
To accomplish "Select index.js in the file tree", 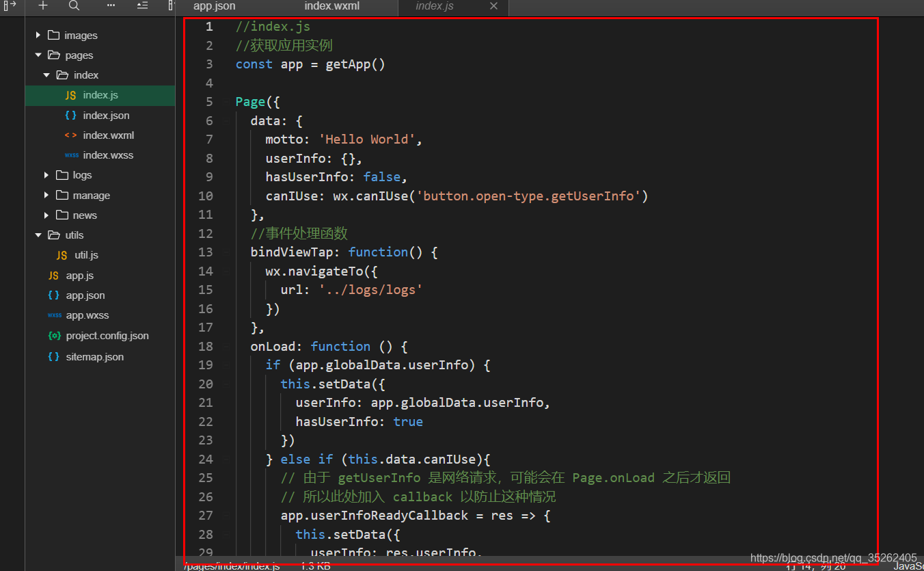I will (x=100, y=95).
